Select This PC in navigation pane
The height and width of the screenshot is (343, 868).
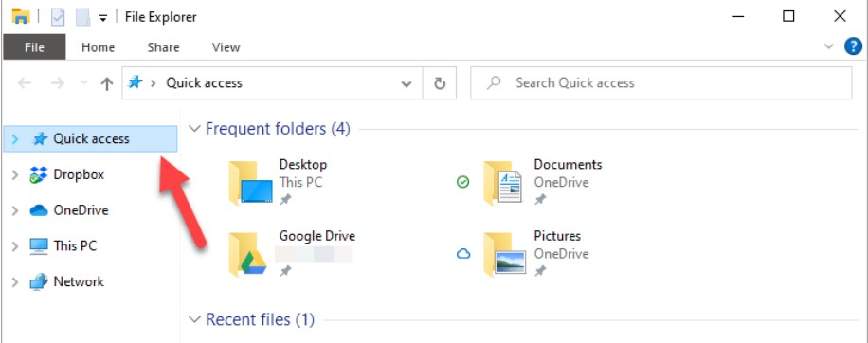(x=75, y=245)
